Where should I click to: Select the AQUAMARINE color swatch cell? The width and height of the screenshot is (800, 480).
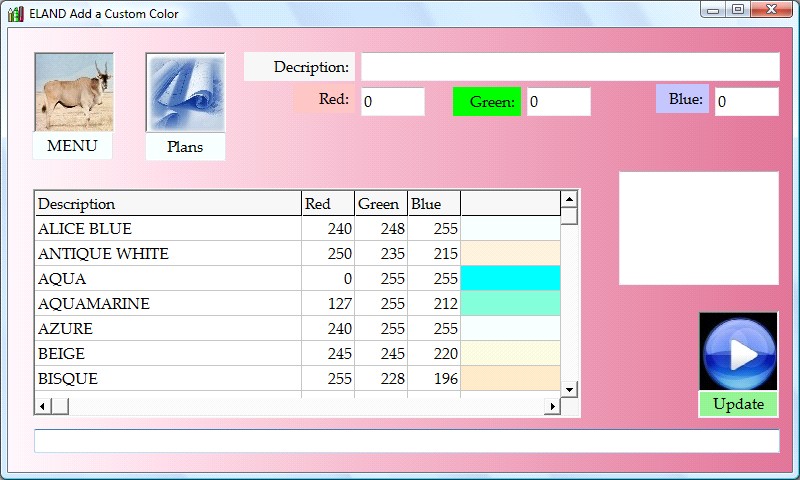point(510,304)
